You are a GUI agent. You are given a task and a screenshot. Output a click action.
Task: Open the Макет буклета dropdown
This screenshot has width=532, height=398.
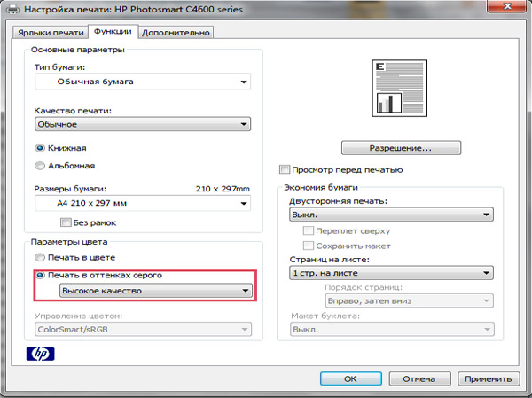(392, 329)
